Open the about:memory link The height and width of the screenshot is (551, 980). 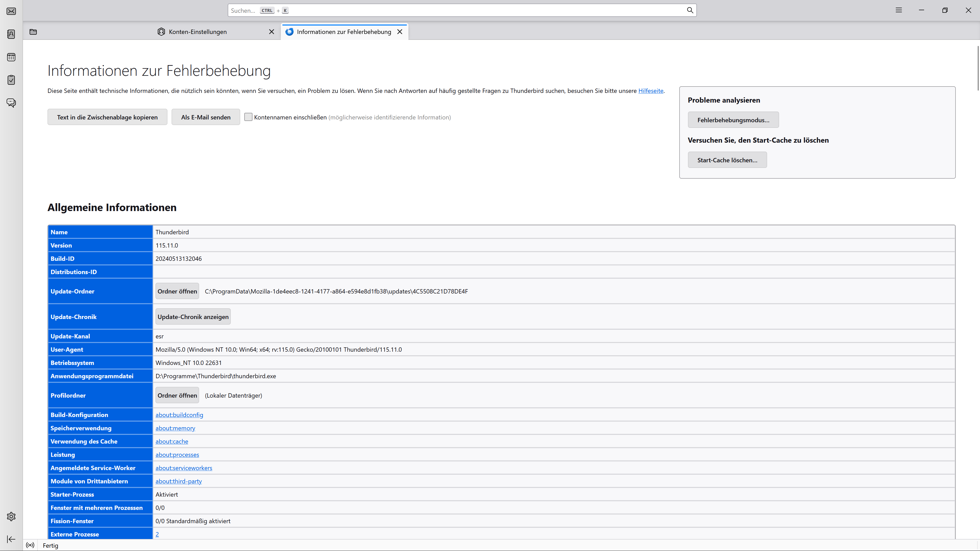tap(175, 428)
